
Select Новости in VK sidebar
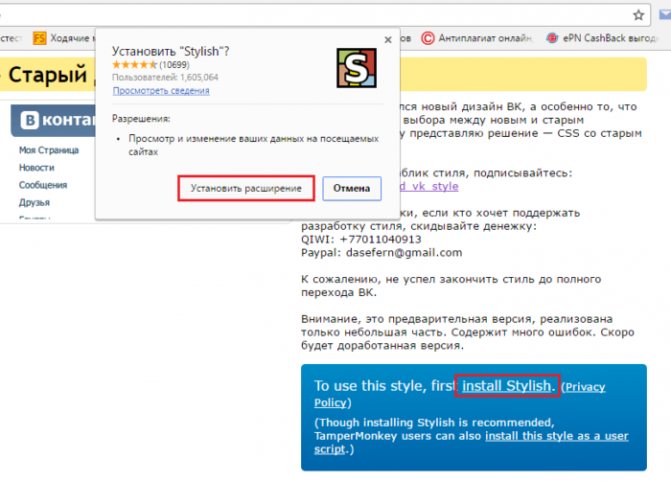tap(36, 168)
